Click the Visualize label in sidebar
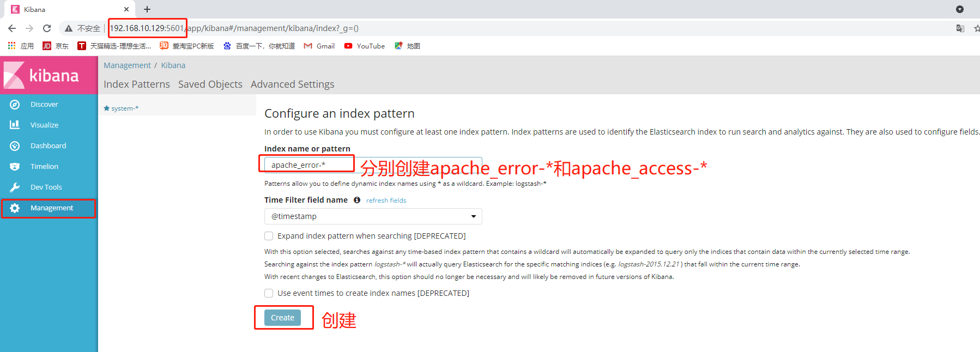The image size is (980, 352). (44, 125)
